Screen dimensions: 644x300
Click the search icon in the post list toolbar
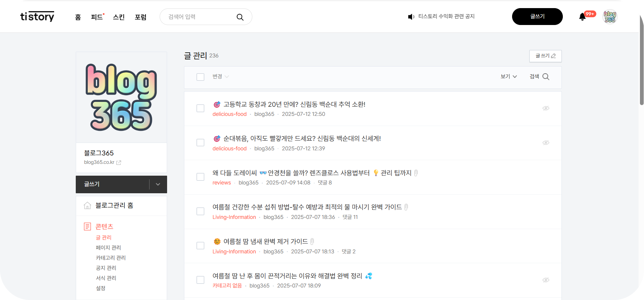(x=546, y=77)
